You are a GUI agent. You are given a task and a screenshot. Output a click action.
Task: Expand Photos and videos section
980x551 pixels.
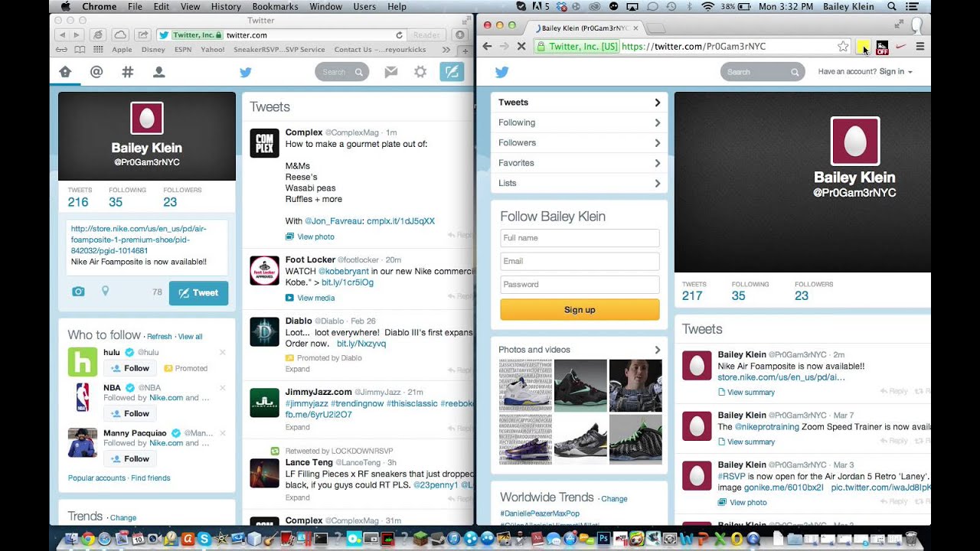(579, 350)
